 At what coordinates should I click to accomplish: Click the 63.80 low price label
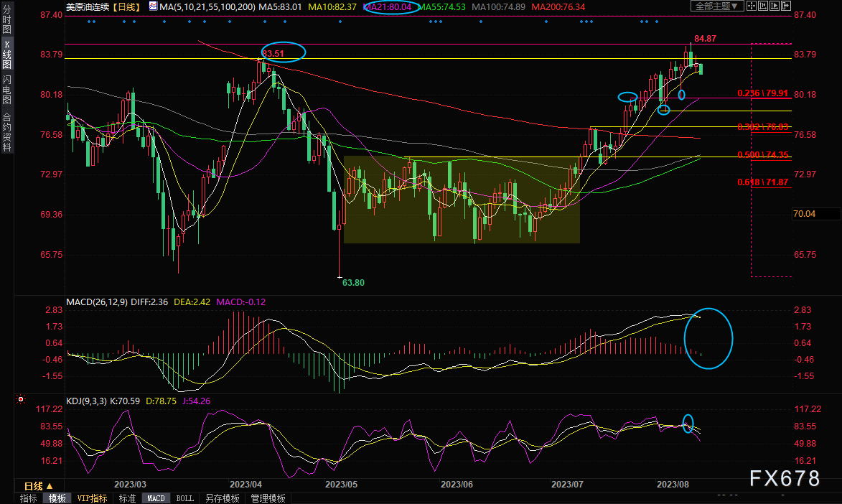353,283
